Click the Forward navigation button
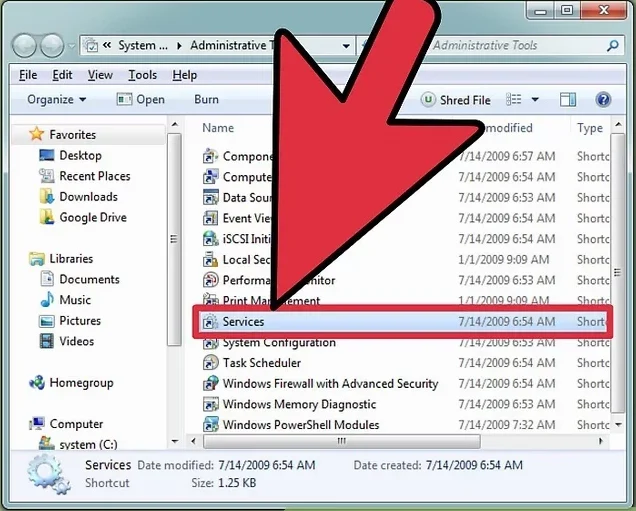The height and width of the screenshot is (511, 636). click(x=52, y=45)
